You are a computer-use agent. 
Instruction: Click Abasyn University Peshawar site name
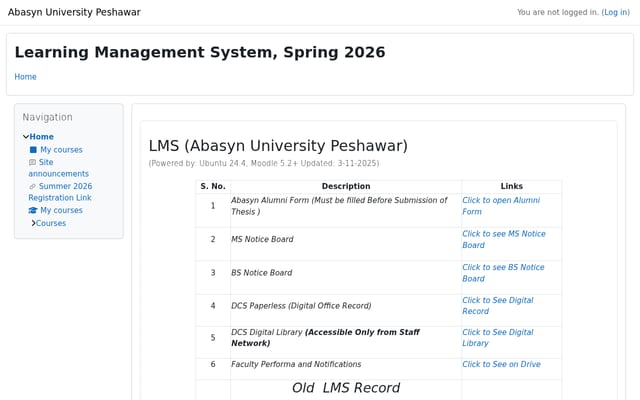(74, 12)
